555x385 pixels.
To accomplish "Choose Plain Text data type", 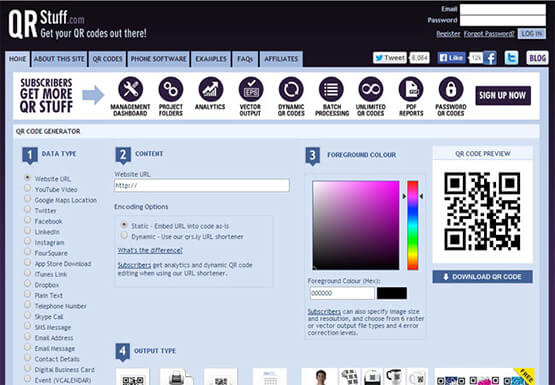I will [x=28, y=294].
